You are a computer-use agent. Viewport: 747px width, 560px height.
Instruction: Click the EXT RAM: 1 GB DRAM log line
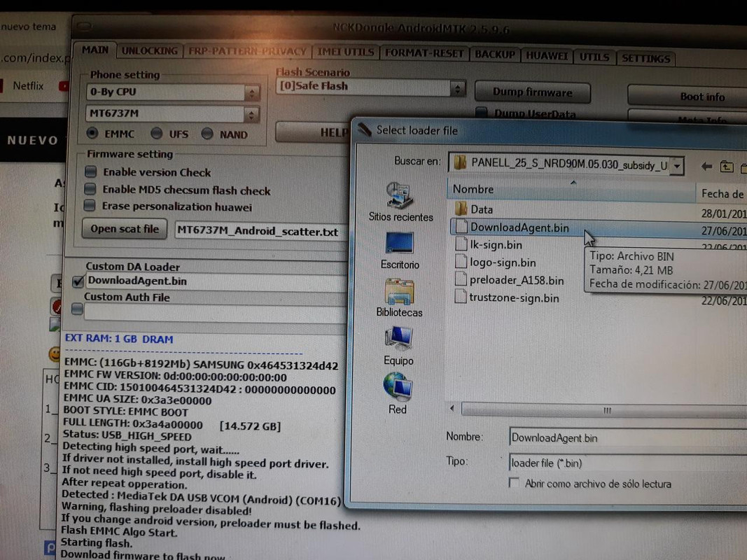point(118,339)
